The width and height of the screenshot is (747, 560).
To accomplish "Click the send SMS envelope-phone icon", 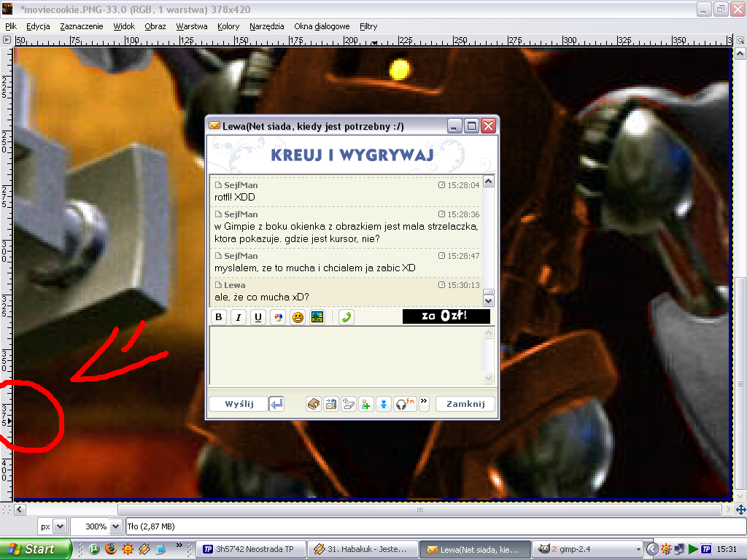I will (x=331, y=404).
